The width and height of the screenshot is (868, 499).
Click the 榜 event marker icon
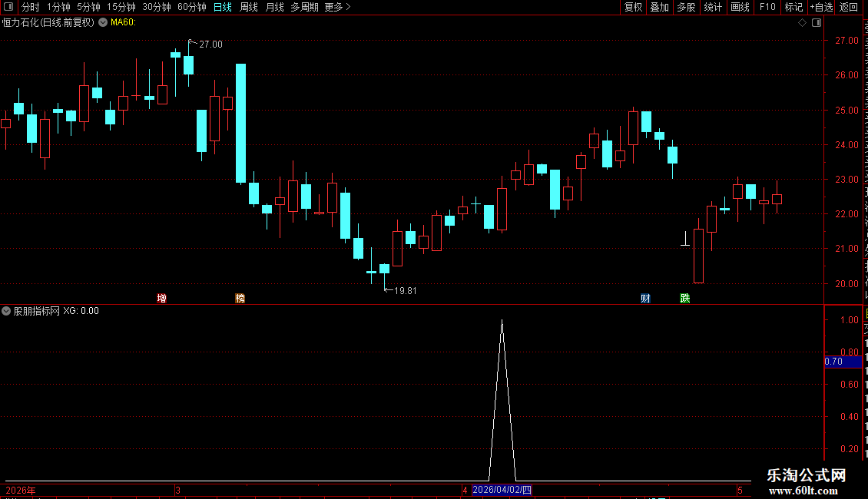(x=240, y=298)
